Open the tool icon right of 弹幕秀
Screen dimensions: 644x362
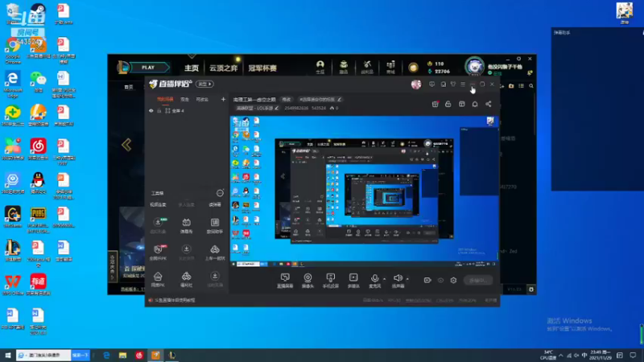[x=215, y=225]
